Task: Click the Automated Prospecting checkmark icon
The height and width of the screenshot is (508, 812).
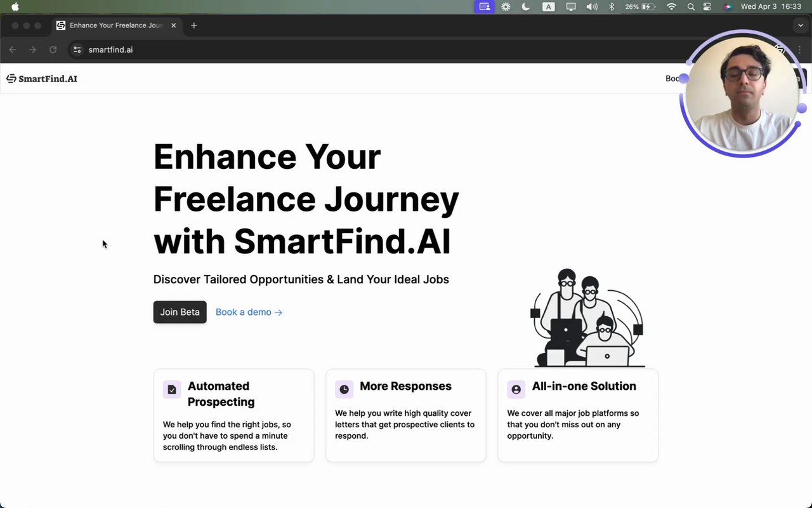Action: pyautogui.click(x=172, y=389)
